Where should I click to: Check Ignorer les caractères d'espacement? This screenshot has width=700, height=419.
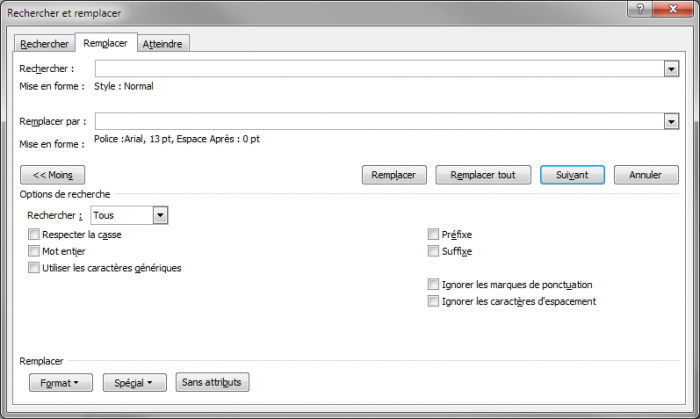point(433,301)
